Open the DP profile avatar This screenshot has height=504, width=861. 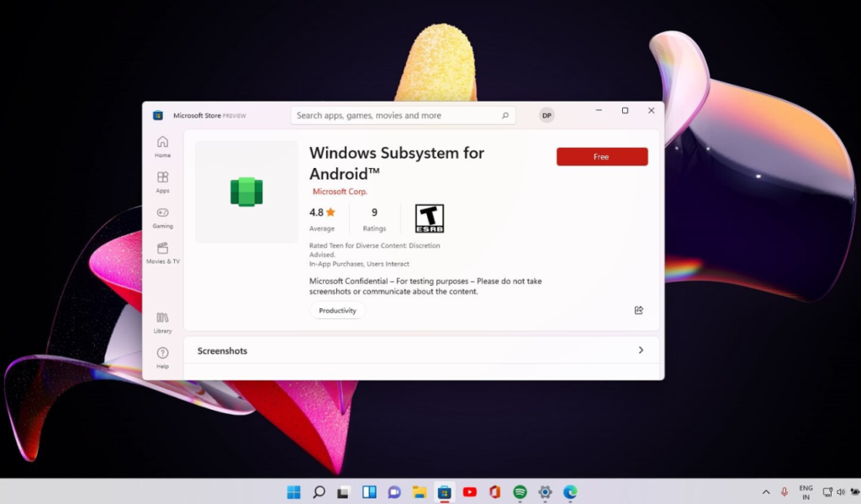point(547,115)
